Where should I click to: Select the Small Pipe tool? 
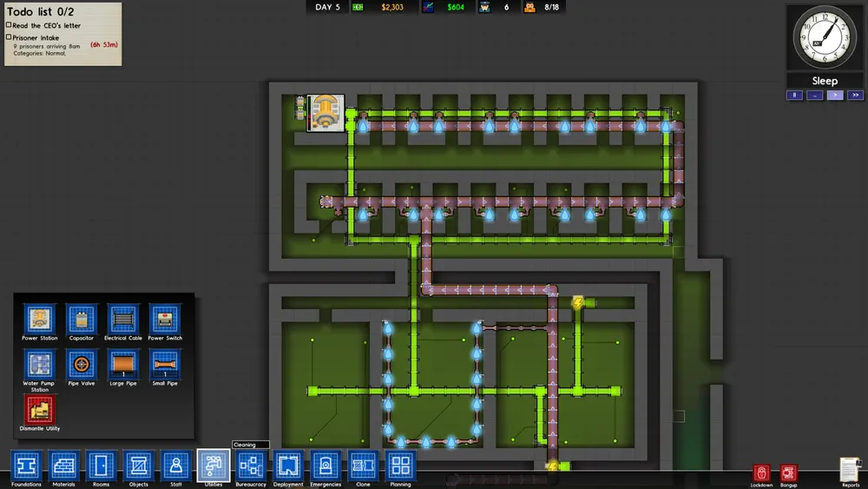click(x=165, y=365)
